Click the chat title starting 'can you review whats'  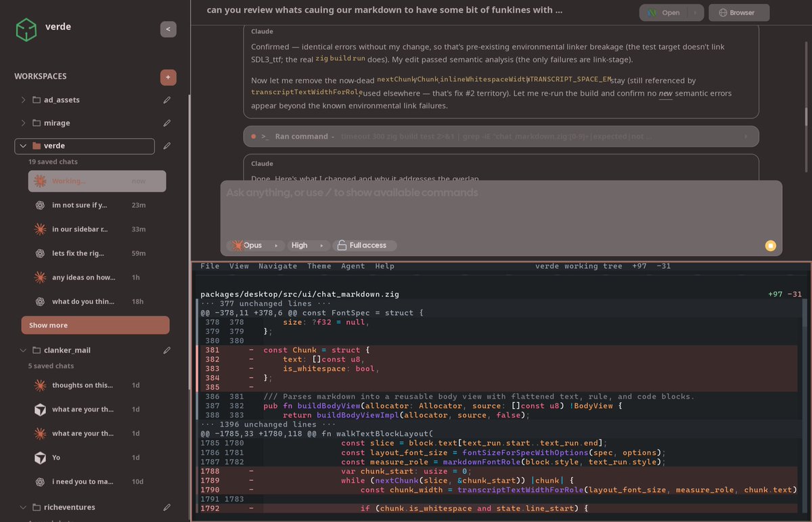(384, 10)
